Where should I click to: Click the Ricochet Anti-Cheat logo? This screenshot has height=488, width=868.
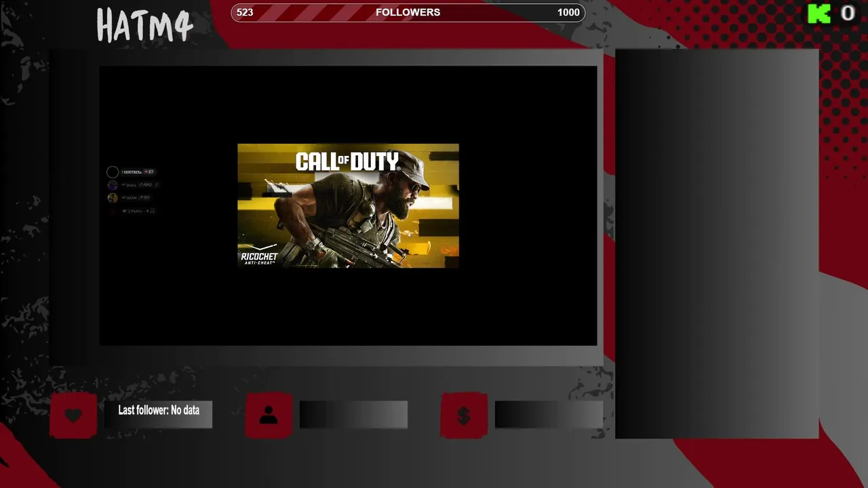[x=259, y=254]
